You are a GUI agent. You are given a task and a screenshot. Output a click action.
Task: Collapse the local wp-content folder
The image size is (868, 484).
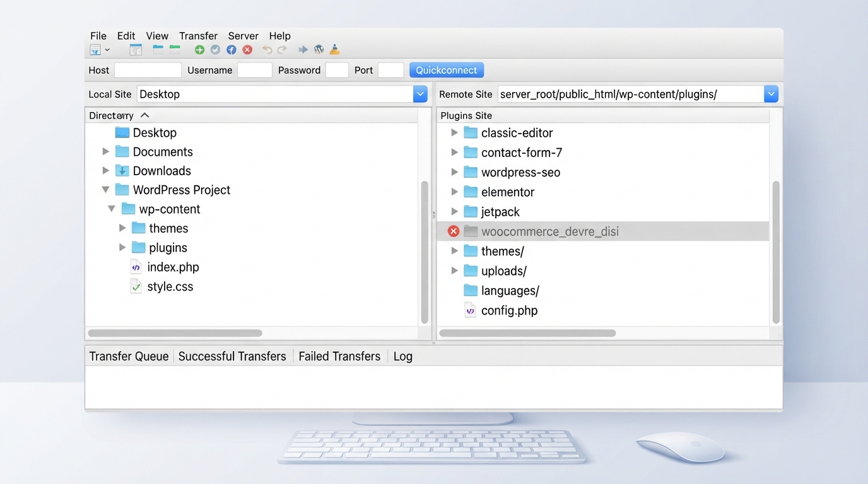112,209
